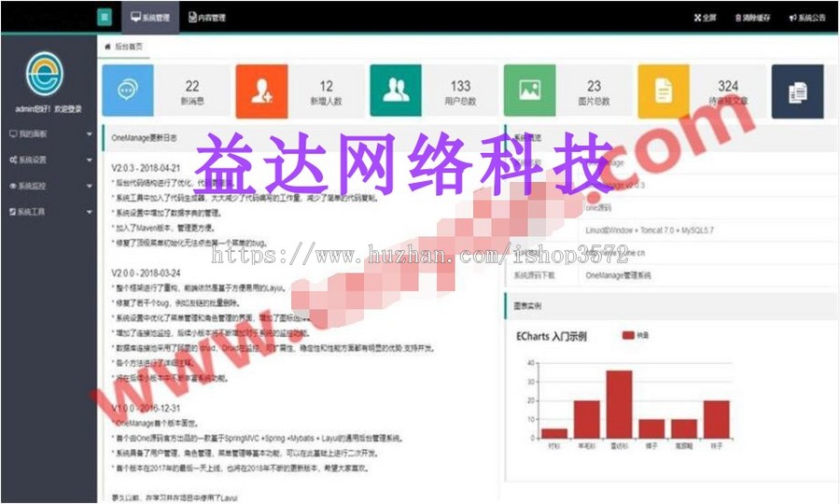
Task: Switch to the 内容管理 top tab
Action: pyautogui.click(x=207, y=17)
